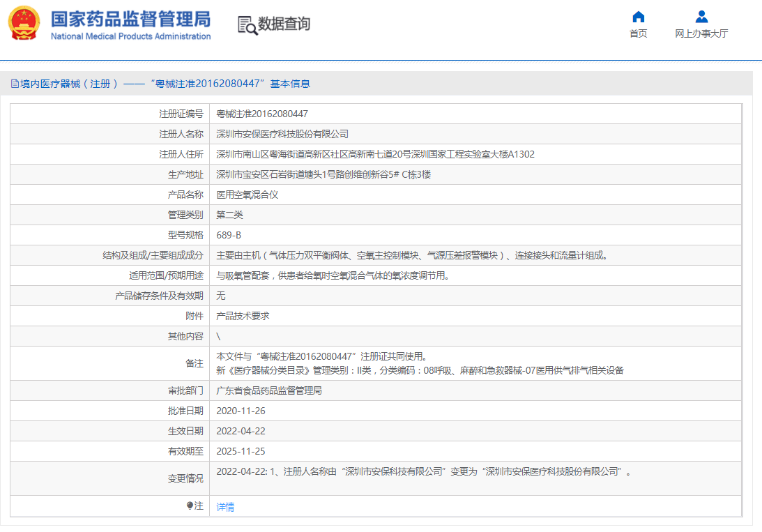Open 网上办事大厅 link
The height and width of the screenshot is (532, 762).
tap(701, 33)
